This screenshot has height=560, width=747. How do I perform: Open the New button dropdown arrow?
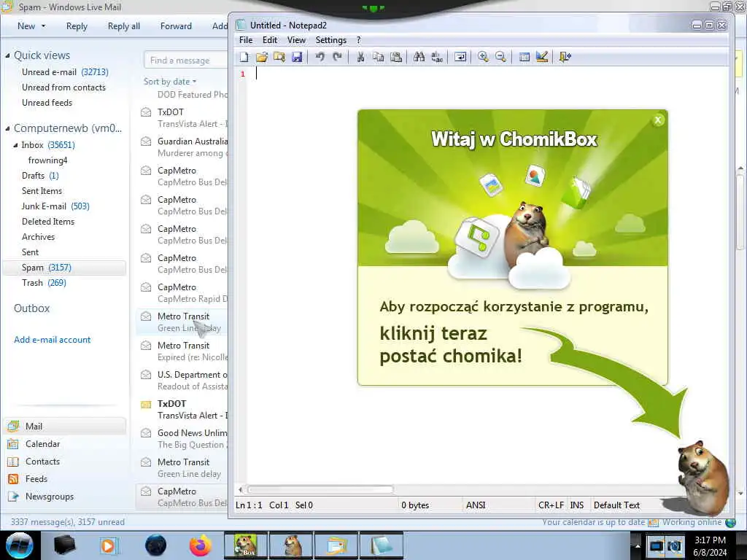[x=44, y=26]
